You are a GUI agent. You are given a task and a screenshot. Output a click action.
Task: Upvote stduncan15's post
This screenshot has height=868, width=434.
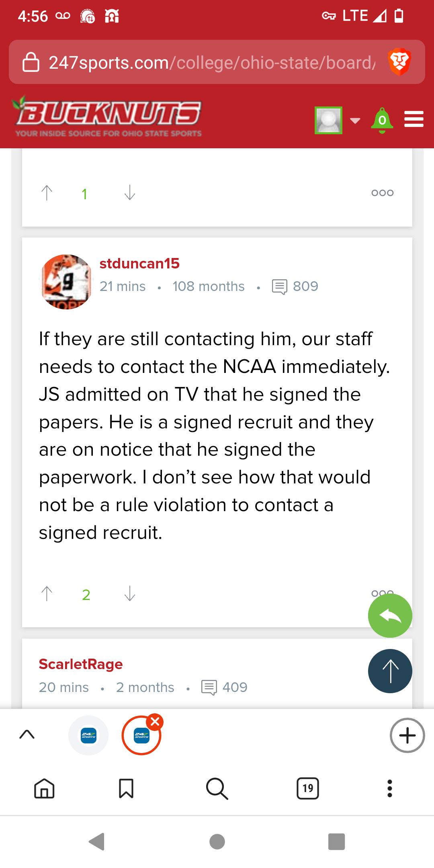[x=47, y=594]
